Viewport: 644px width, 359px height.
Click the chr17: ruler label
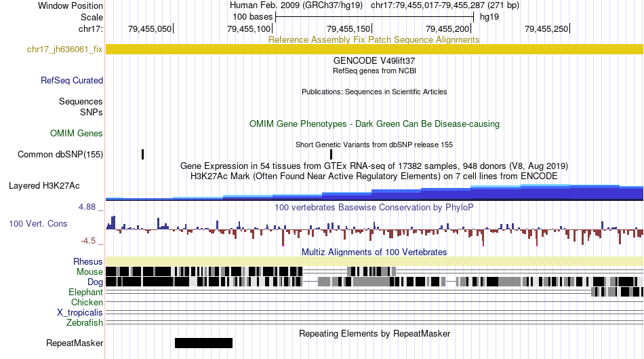coord(91,29)
